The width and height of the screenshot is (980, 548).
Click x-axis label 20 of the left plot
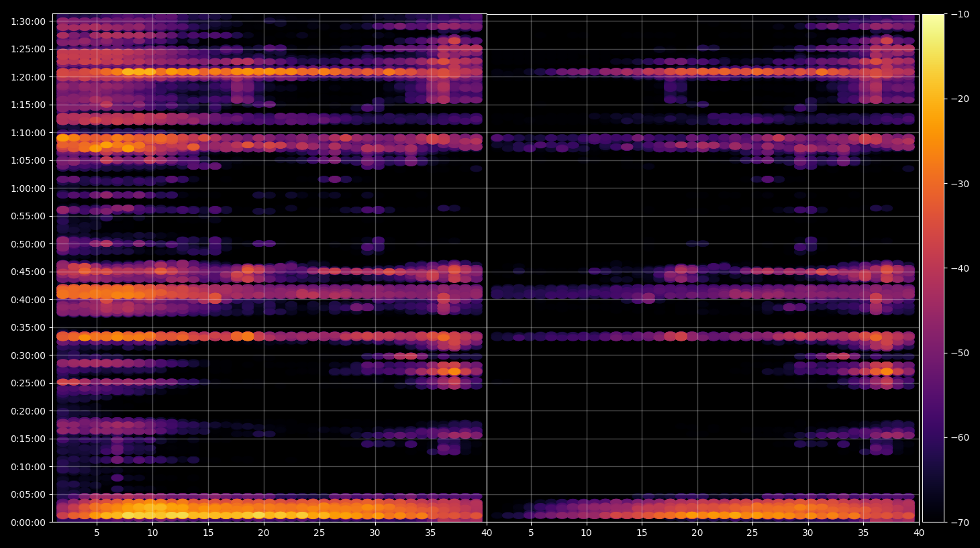(264, 533)
